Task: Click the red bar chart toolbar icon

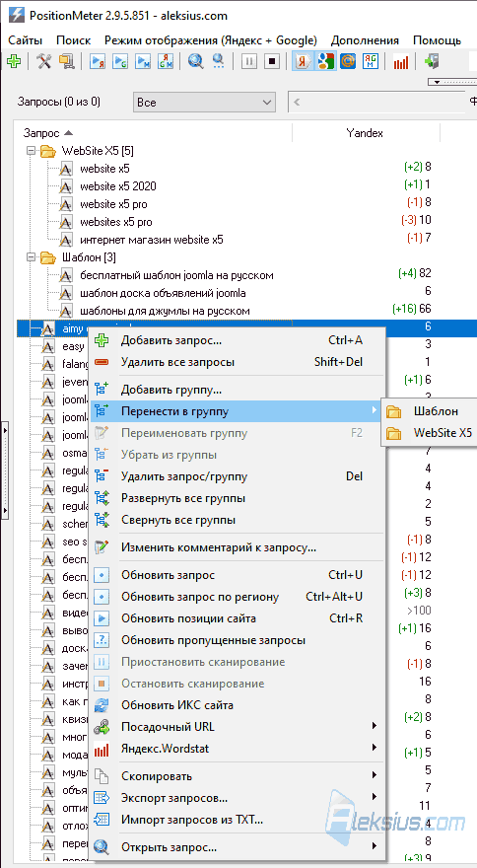Action: click(x=401, y=62)
